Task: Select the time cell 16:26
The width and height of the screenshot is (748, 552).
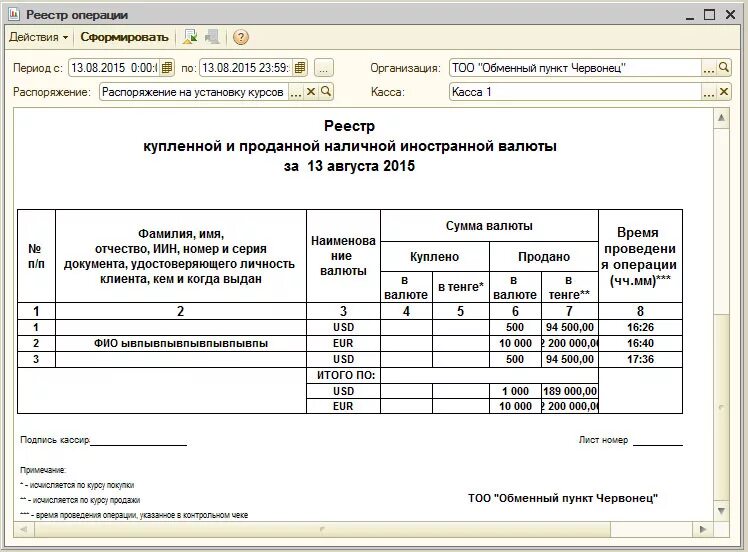Action: (x=641, y=327)
